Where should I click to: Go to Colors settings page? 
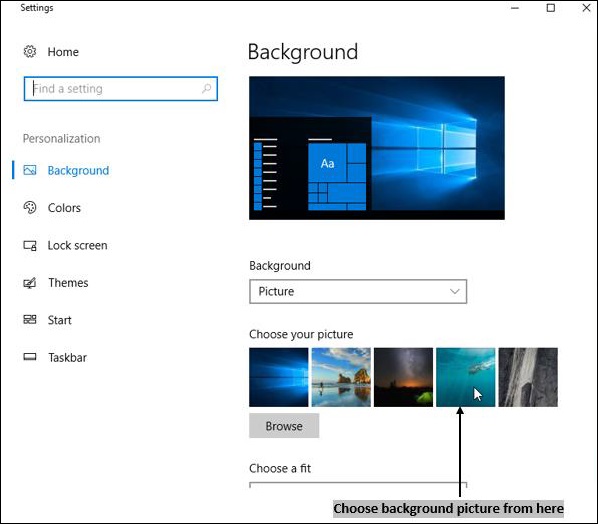(64, 208)
